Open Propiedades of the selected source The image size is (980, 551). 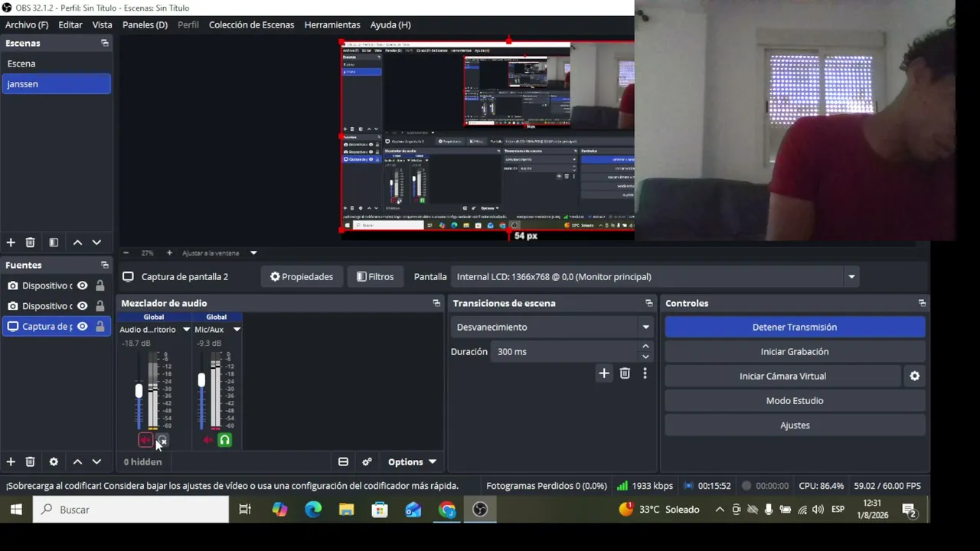[302, 277]
